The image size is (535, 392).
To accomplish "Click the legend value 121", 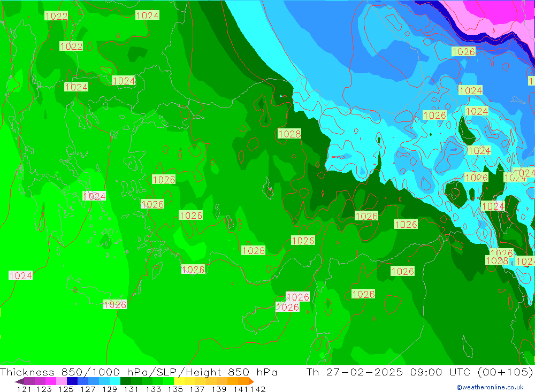I will tap(24, 389).
